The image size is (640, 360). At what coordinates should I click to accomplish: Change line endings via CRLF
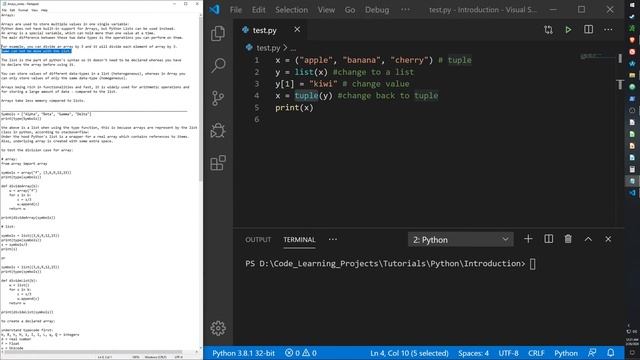click(x=536, y=353)
